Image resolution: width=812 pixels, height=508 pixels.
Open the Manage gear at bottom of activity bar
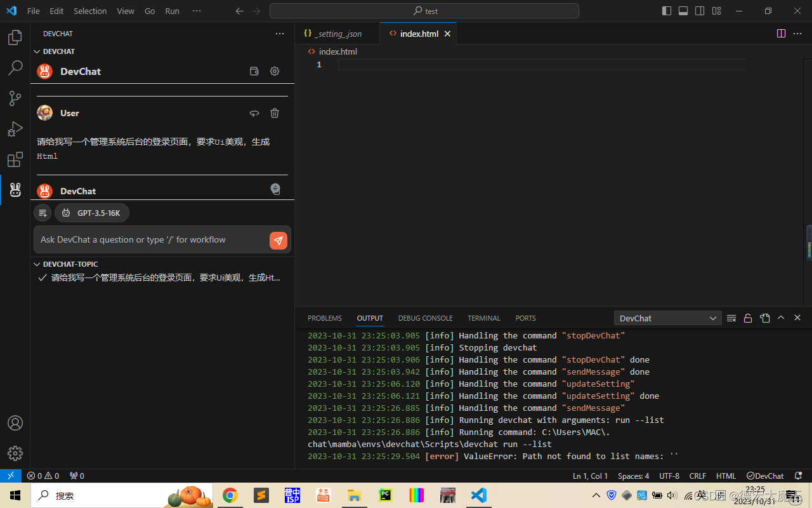click(15, 453)
